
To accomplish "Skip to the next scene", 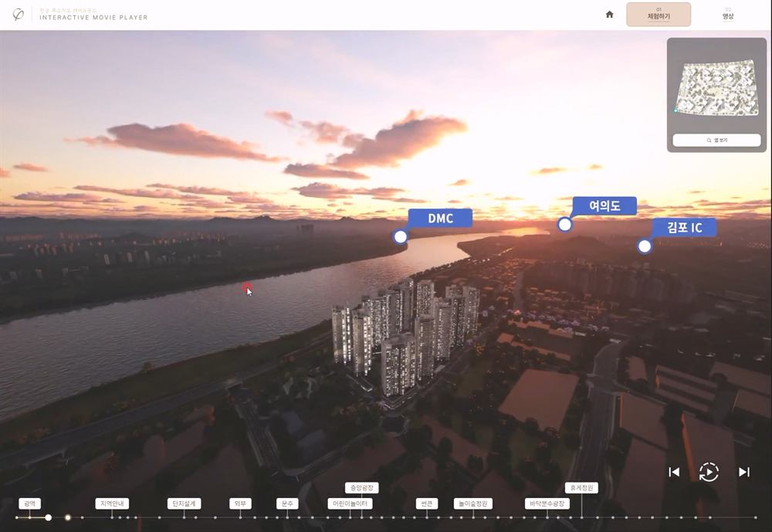I will 744,472.
